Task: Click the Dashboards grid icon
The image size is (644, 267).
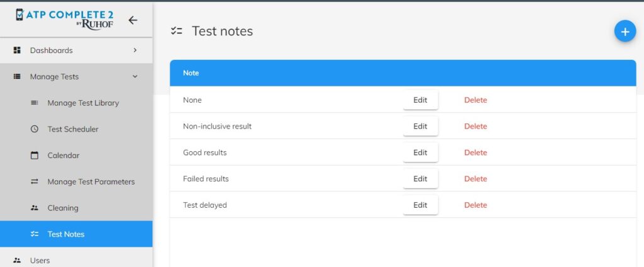Action: [x=17, y=50]
